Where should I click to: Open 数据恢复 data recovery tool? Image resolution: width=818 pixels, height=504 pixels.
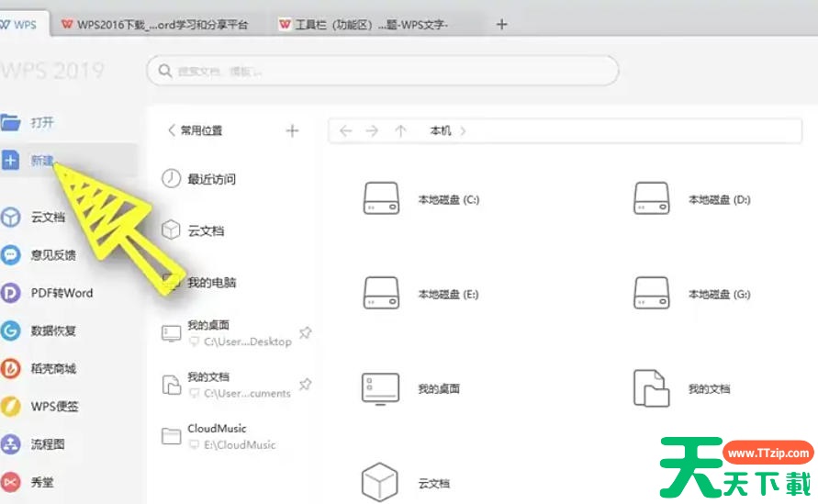[x=11, y=330]
